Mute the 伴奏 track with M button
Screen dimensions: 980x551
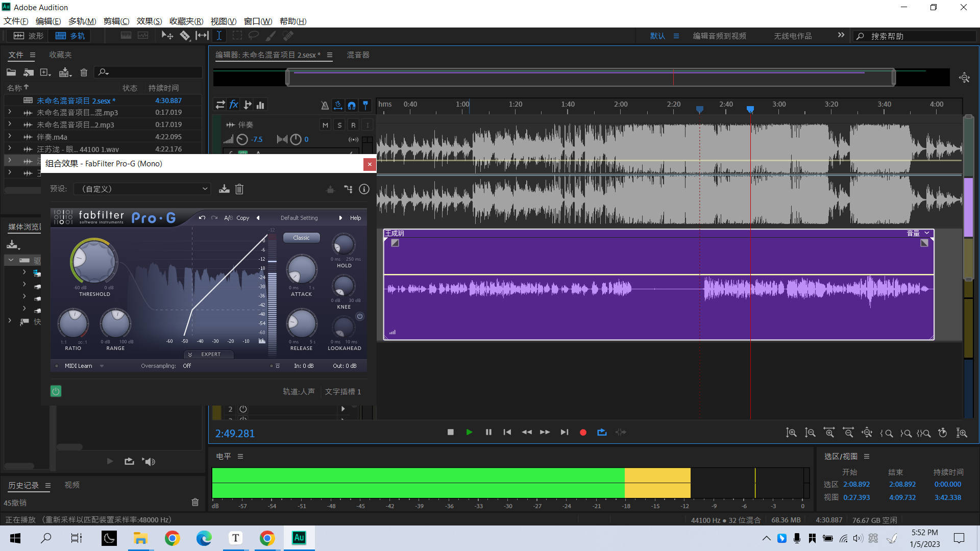point(325,125)
